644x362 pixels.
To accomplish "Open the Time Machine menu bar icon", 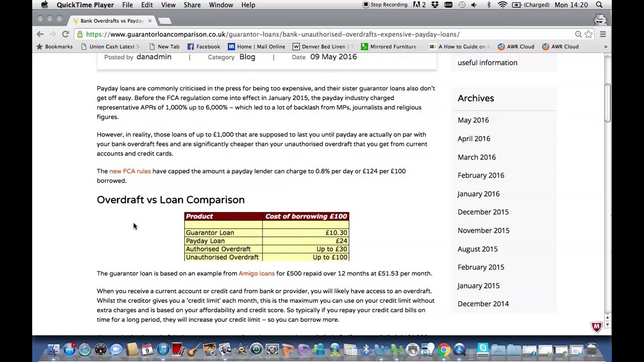I will coord(462,5).
